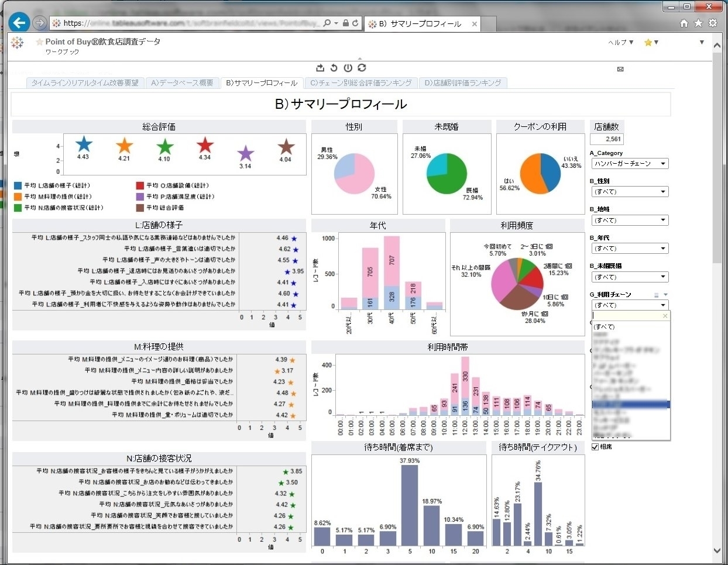Open the ヘルプ menu
Screen dimensions: 728x565
(x=620, y=43)
